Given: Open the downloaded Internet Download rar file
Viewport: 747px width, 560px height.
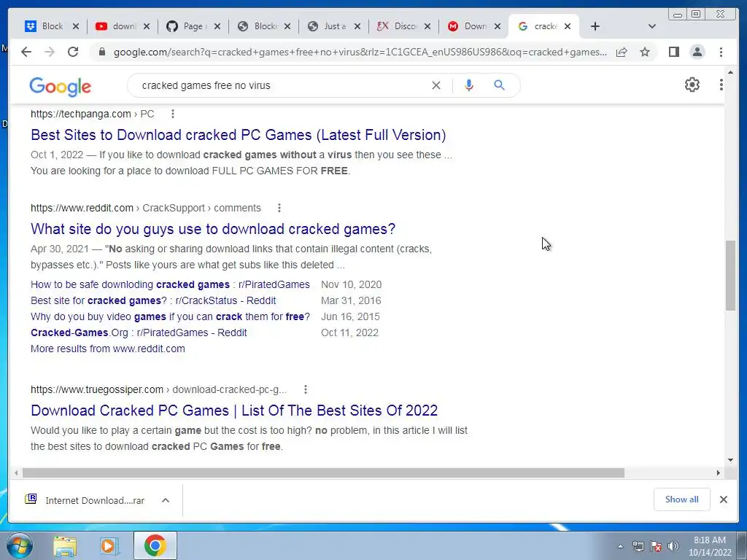Looking at the screenshot, I should click(x=85, y=500).
